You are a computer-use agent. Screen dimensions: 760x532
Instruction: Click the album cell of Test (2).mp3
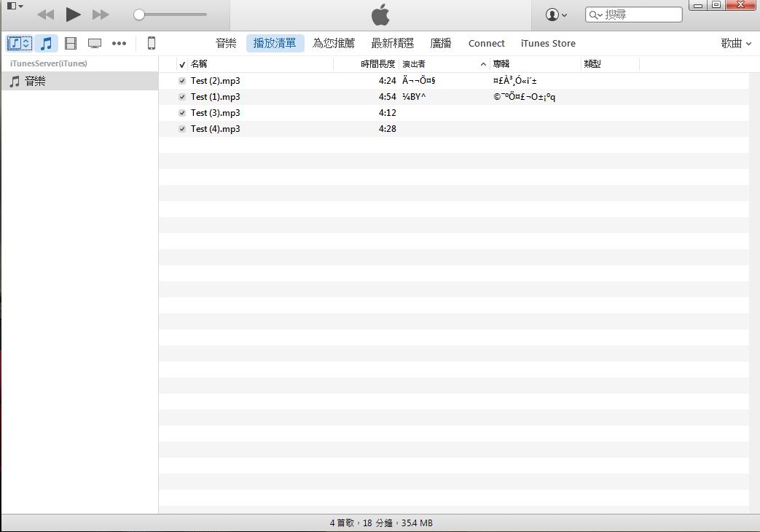point(514,81)
